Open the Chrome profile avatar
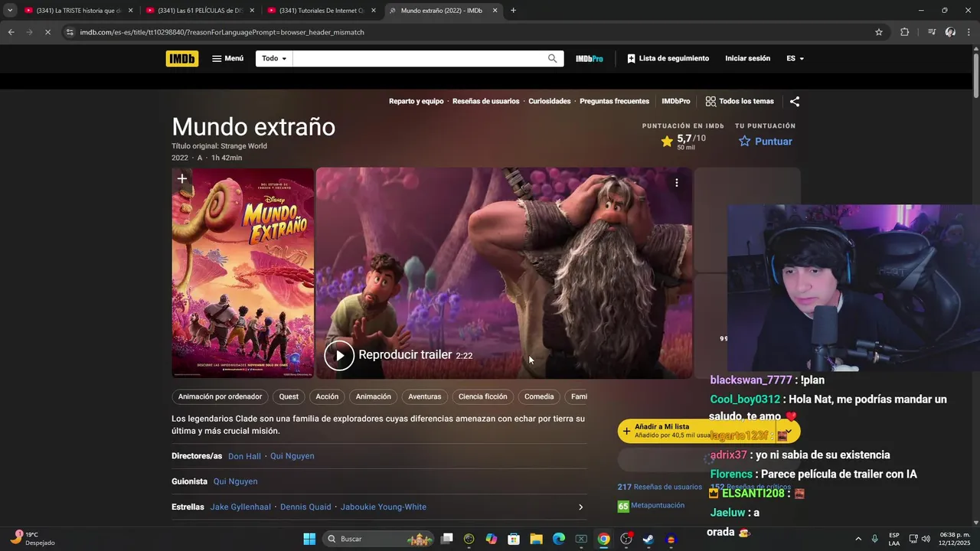 (x=950, y=32)
